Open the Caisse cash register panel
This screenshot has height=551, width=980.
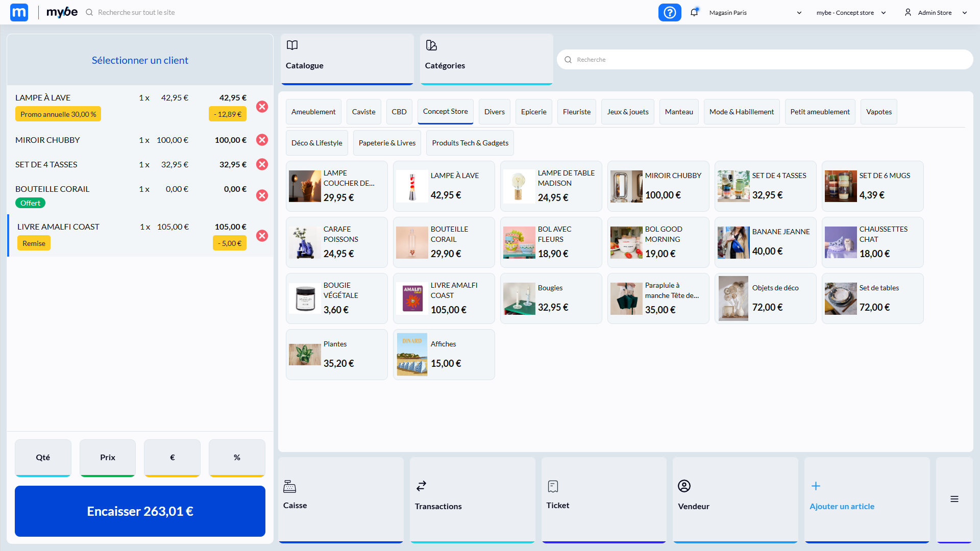(340, 499)
